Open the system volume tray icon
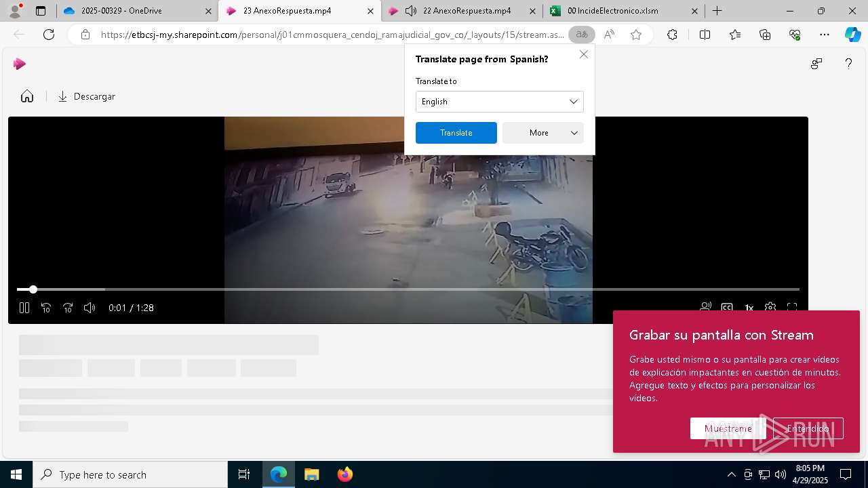 781,474
